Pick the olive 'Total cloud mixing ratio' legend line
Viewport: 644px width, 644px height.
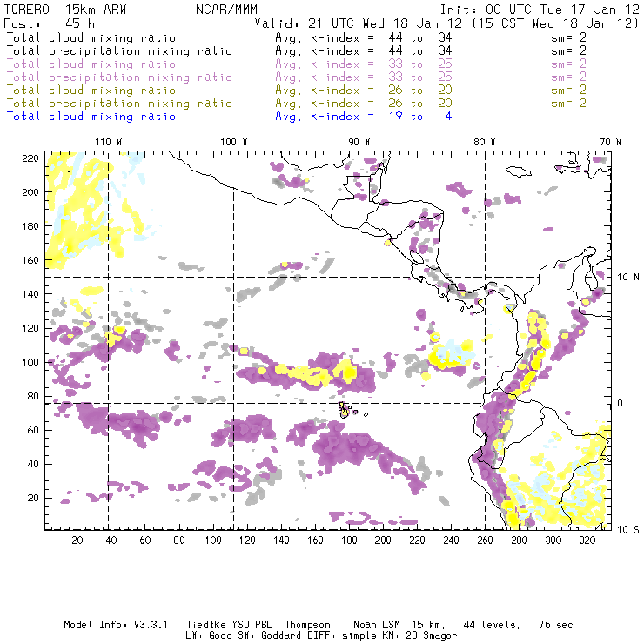tap(91, 91)
